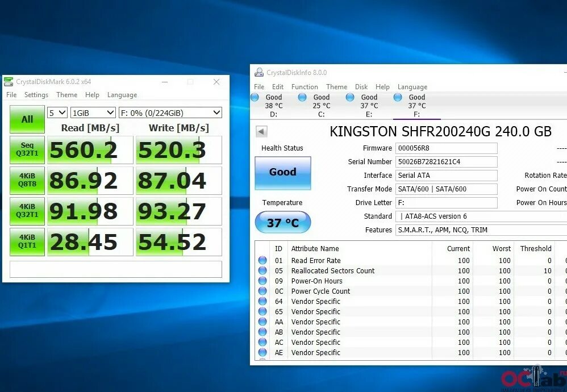Click status orb for attribute ID AA
The image size is (567, 392).
tap(262, 322)
